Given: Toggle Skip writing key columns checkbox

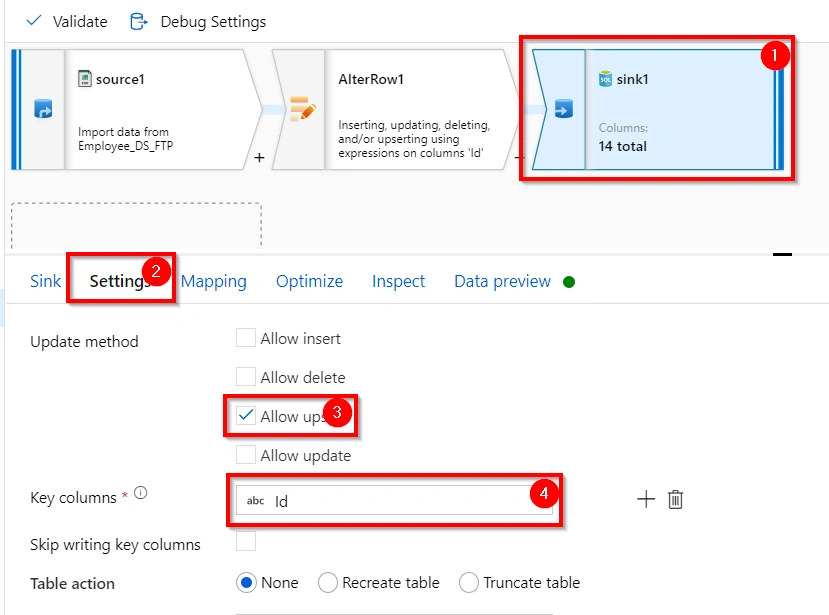Looking at the screenshot, I should [x=246, y=541].
